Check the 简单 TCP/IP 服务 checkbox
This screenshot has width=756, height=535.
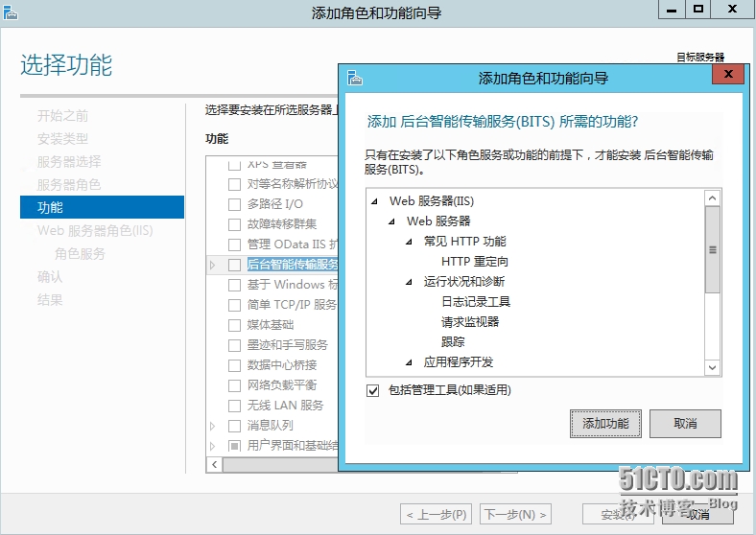coord(234,305)
